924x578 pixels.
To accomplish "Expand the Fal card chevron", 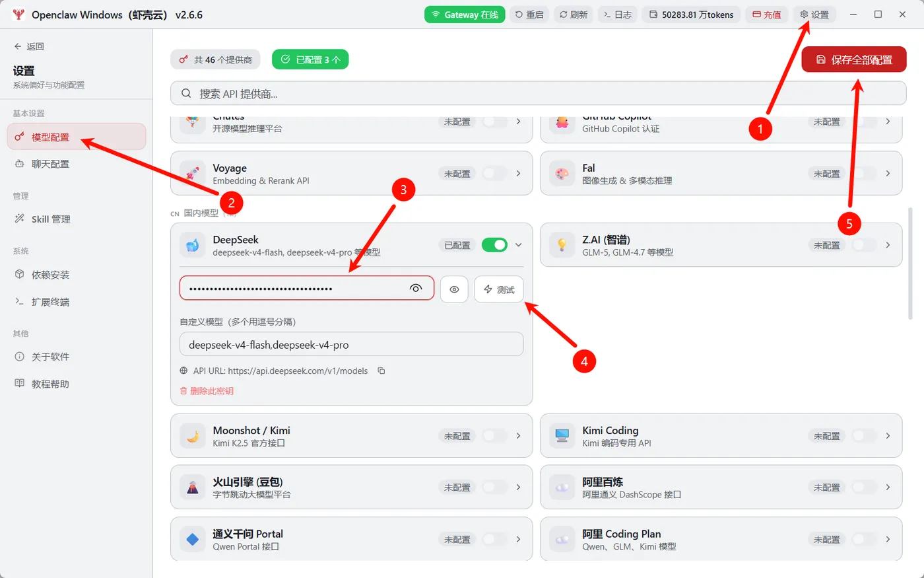I will [x=888, y=173].
